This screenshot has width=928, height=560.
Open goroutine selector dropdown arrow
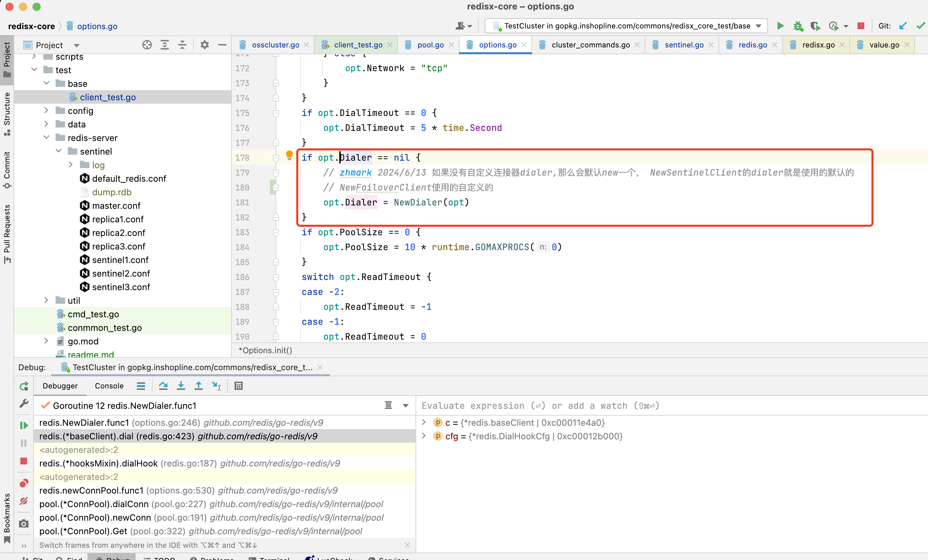(x=406, y=406)
